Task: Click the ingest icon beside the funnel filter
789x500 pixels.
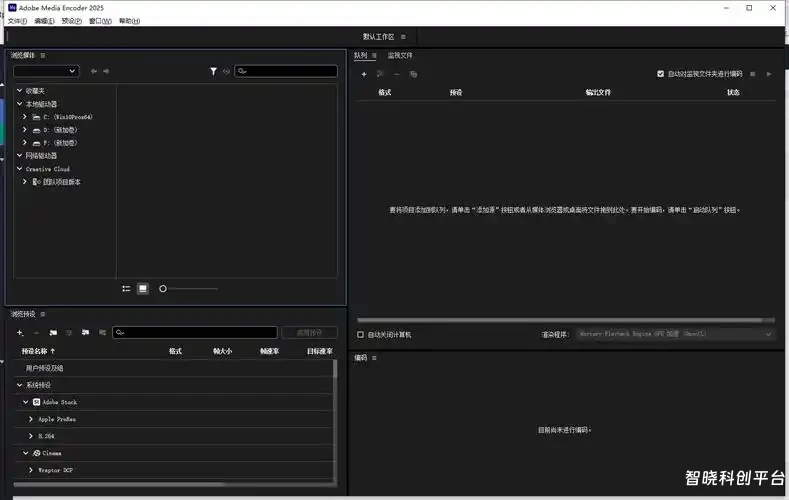Action: (226, 71)
